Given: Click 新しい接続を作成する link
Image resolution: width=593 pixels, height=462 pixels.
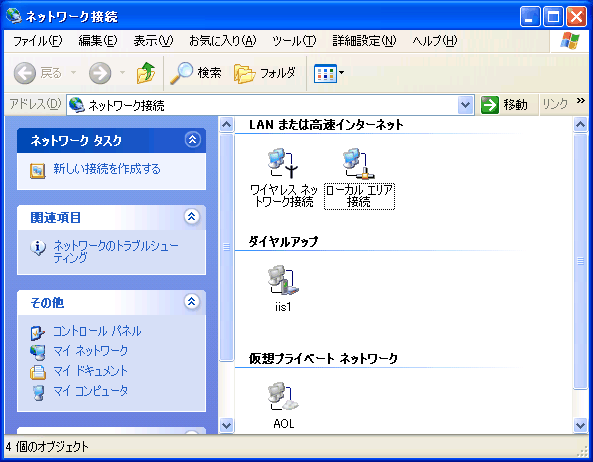Looking at the screenshot, I should point(107,169).
